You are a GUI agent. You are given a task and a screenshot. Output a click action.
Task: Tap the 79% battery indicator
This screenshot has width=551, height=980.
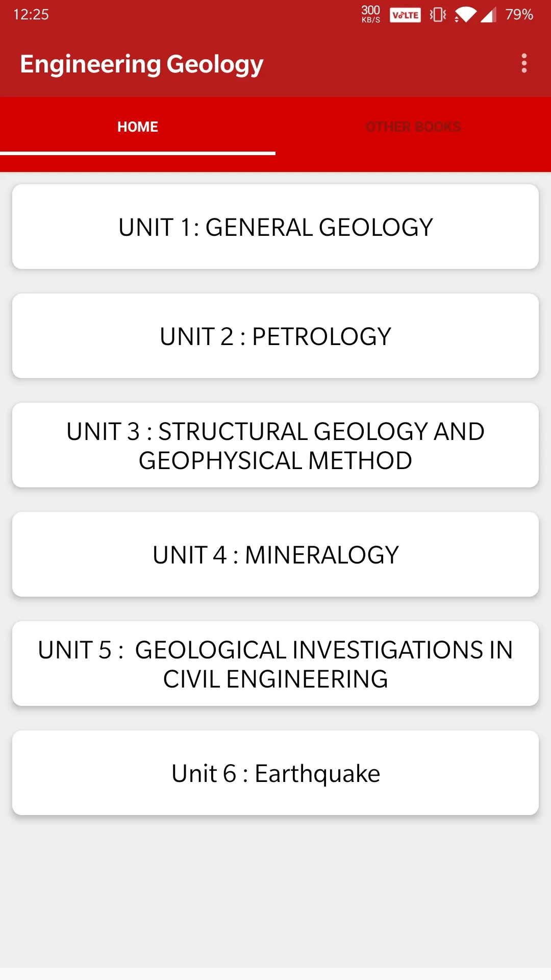[x=519, y=14]
